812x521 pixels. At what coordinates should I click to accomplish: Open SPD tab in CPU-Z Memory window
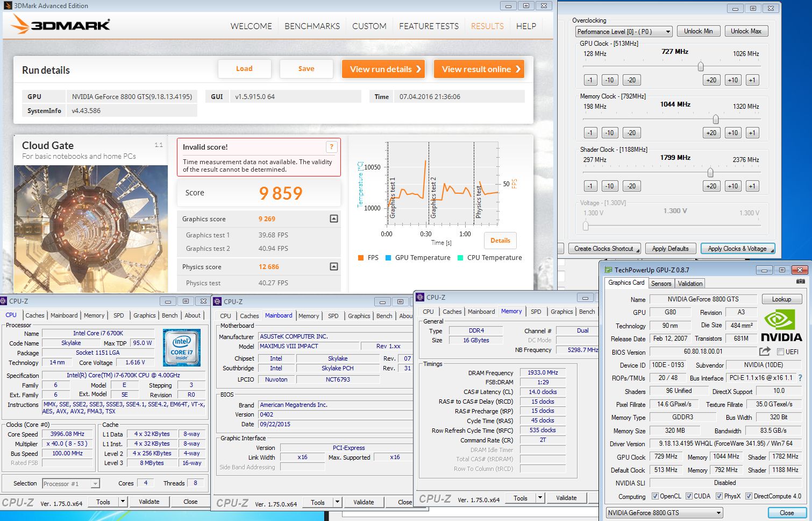536,312
